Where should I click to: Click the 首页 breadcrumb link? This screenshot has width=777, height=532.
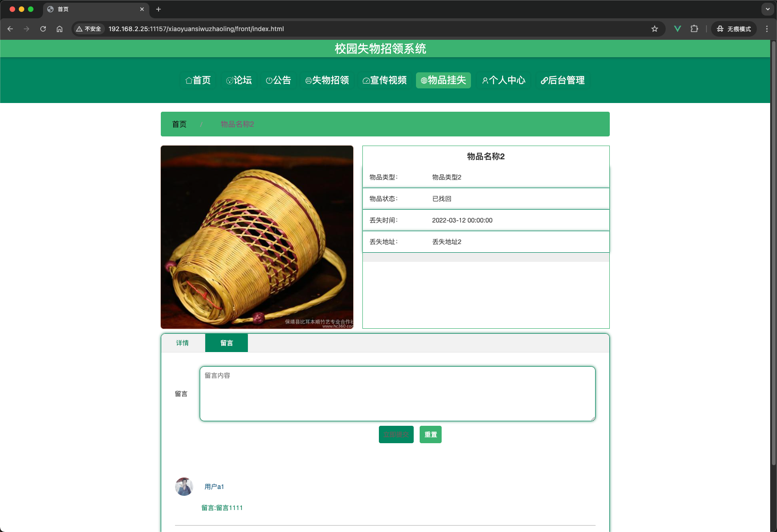(179, 124)
